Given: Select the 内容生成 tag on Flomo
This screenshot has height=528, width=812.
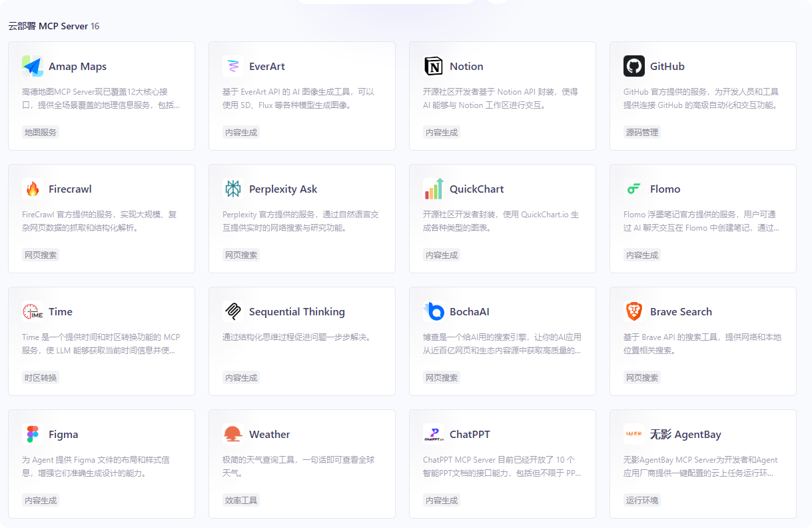Looking at the screenshot, I should (642, 255).
